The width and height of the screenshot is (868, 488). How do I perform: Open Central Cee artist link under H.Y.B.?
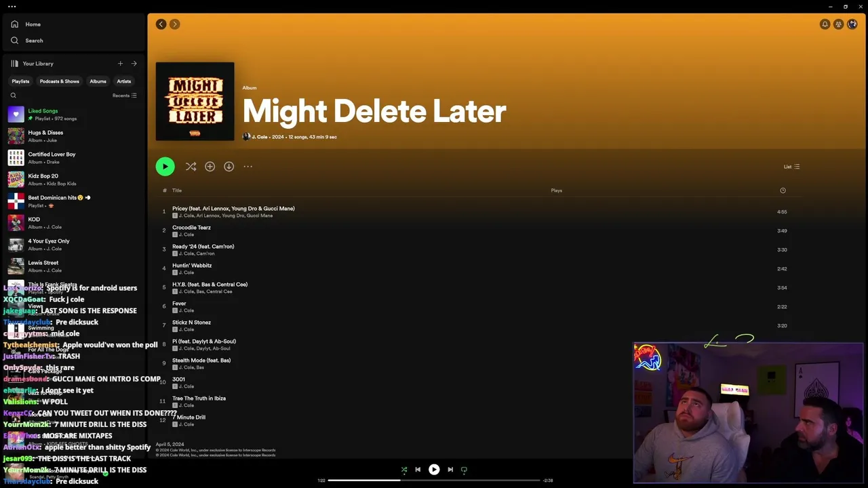point(219,291)
